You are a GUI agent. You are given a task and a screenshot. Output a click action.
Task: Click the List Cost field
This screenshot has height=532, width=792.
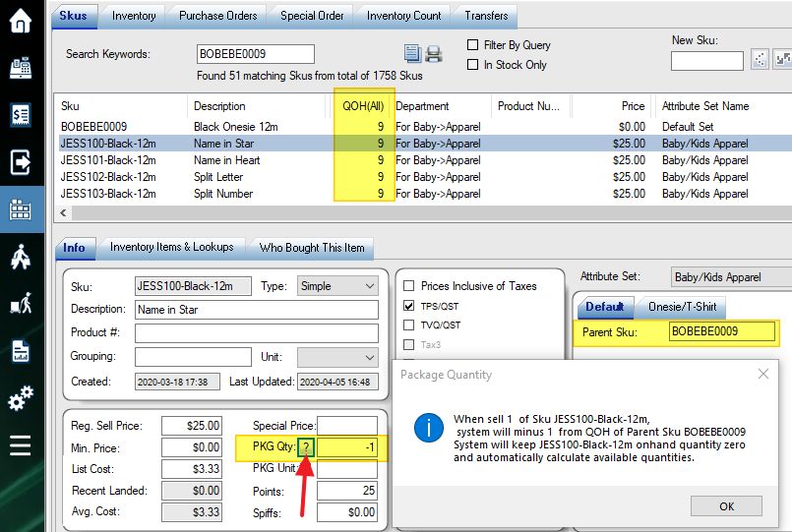pyautogui.click(x=192, y=469)
